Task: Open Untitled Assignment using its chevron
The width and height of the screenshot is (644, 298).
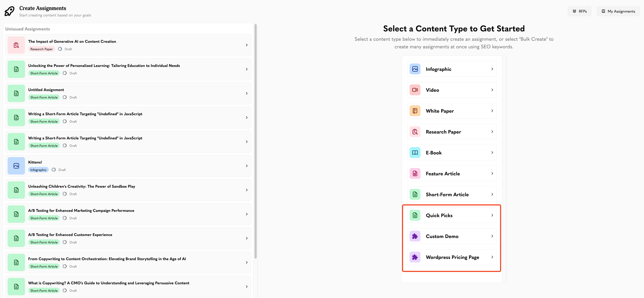Action: 246,93
